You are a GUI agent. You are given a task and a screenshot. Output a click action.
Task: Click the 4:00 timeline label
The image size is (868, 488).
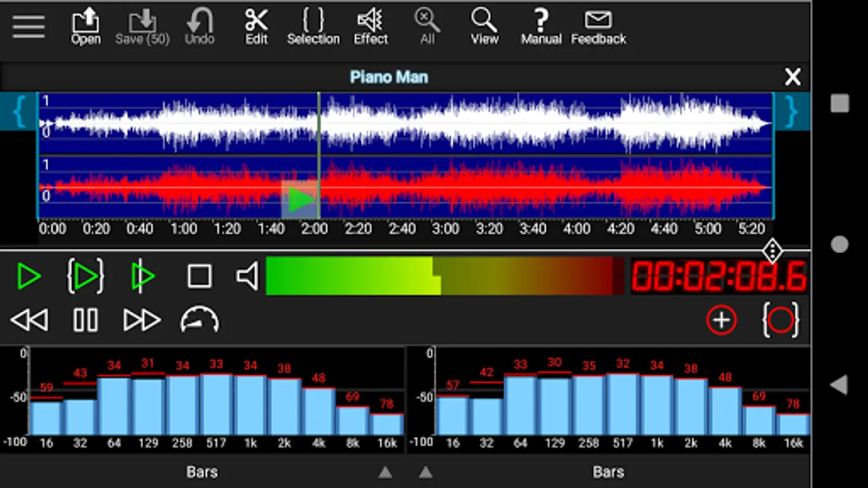(x=577, y=229)
